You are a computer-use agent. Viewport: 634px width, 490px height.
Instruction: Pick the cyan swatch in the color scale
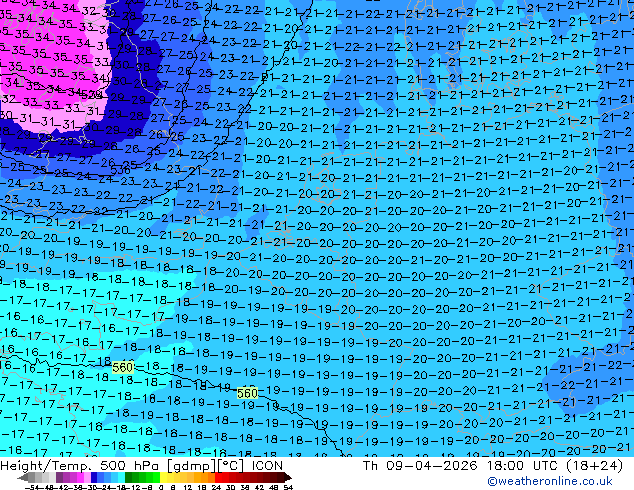click(x=121, y=477)
